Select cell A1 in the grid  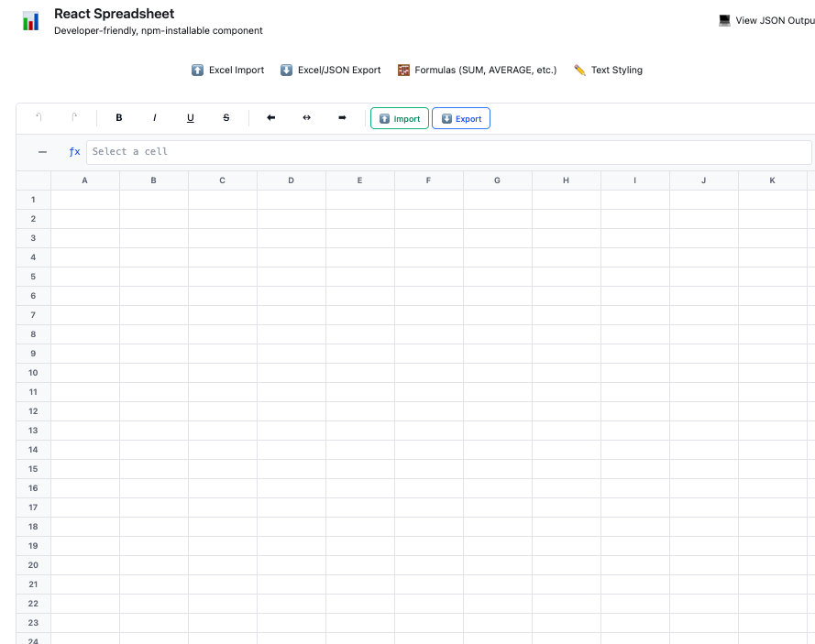point(85,200)
